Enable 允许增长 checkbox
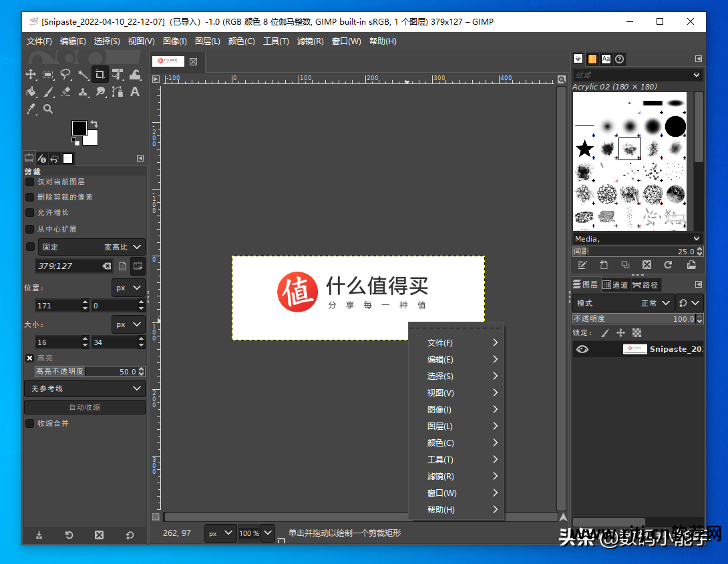The width and height of the screenshot is (728, 564). (x=29, y=212)
